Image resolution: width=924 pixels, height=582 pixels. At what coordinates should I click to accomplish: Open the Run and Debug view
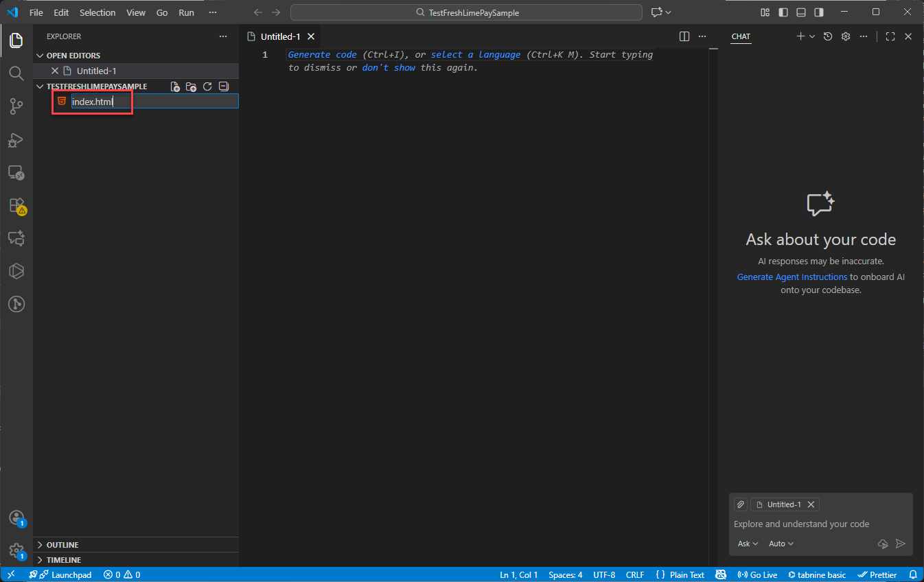click(x=16, y=140)
